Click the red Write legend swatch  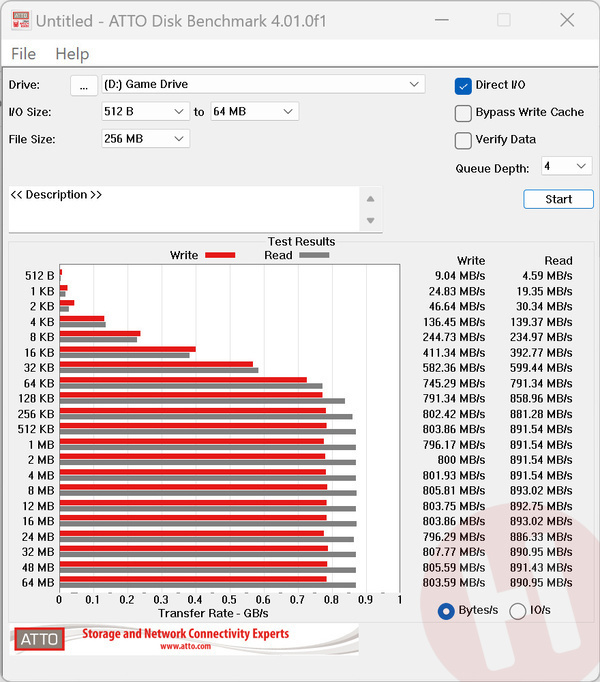click(219, 255)
